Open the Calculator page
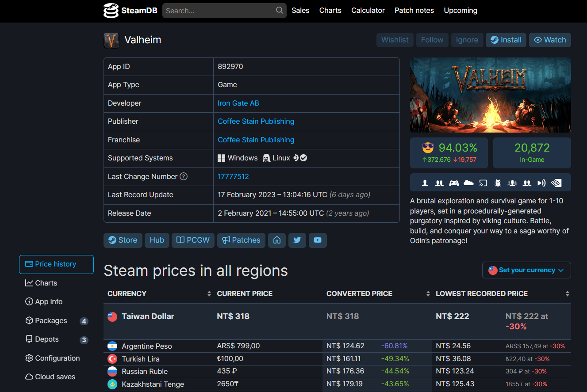 click(x=368, y=11)
